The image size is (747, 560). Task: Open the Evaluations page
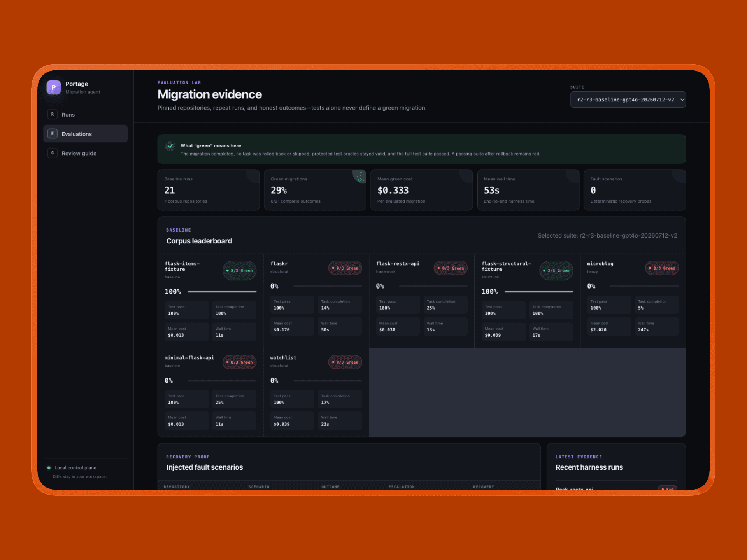[85, 134]
